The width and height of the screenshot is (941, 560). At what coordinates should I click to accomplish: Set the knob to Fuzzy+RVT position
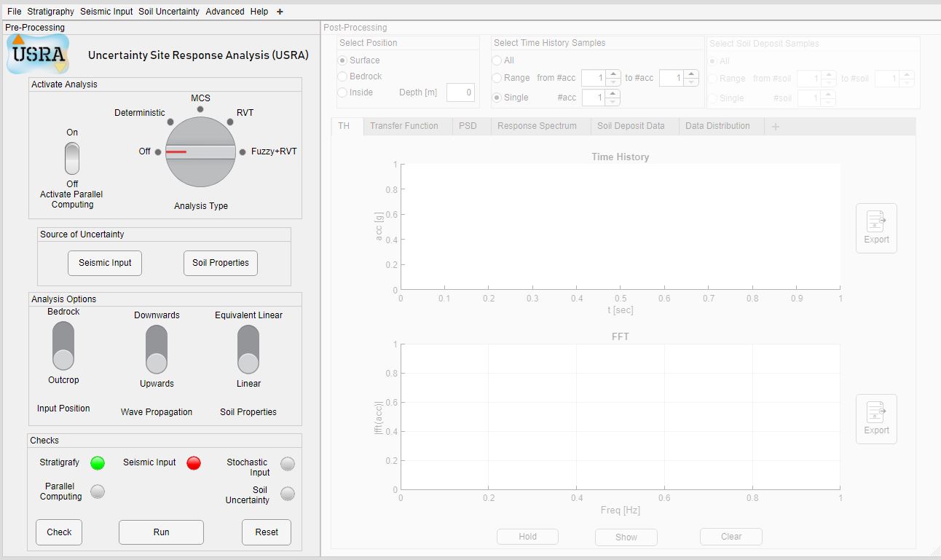243,152
